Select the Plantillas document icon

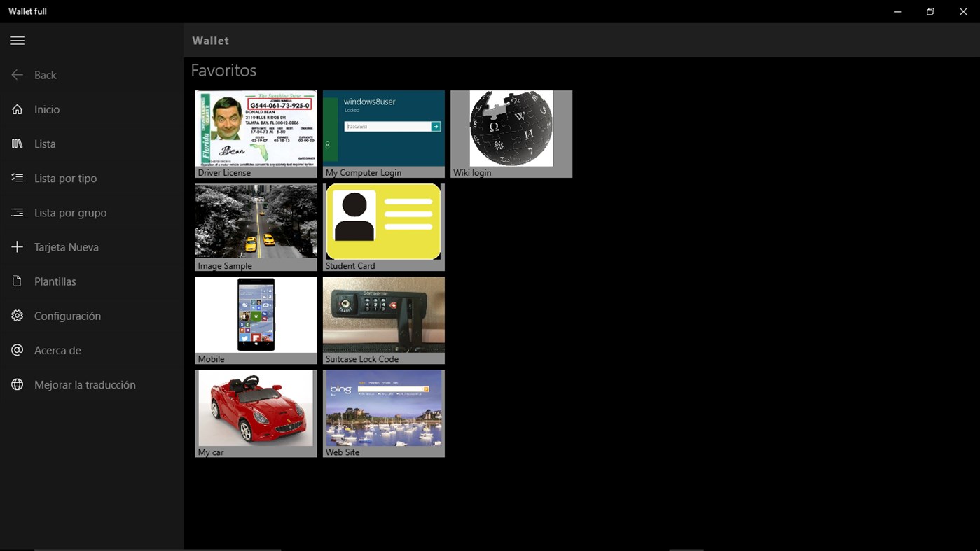tap(17, 281)
